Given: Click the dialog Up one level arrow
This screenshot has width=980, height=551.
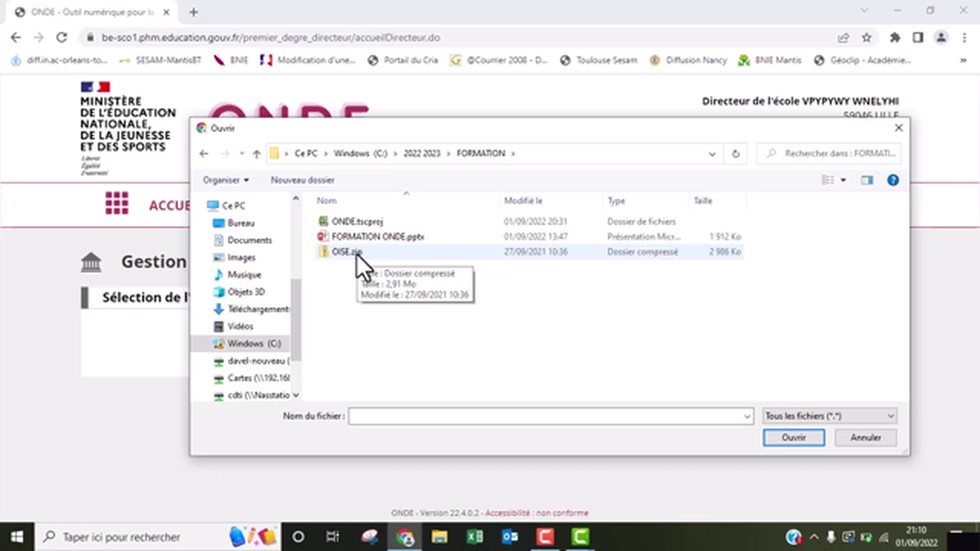Looking at the screenshot, I should pos(256,154).
